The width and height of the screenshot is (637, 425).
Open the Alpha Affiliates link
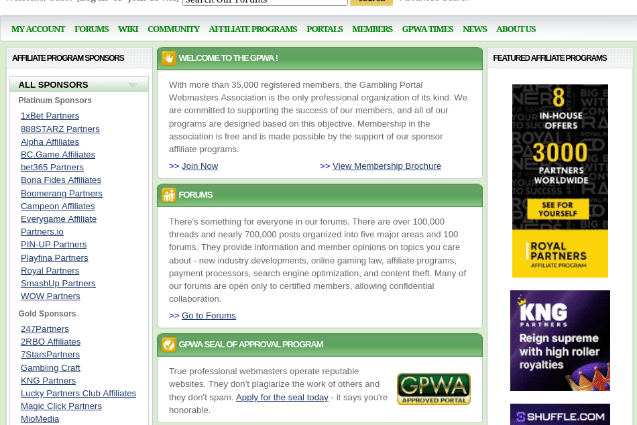point(50,142)
